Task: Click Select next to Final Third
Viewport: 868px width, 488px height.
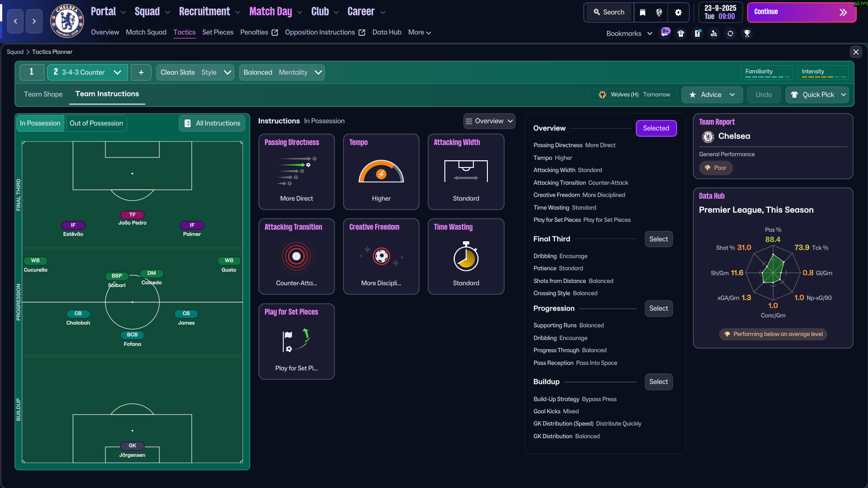Action: (658, 239)
